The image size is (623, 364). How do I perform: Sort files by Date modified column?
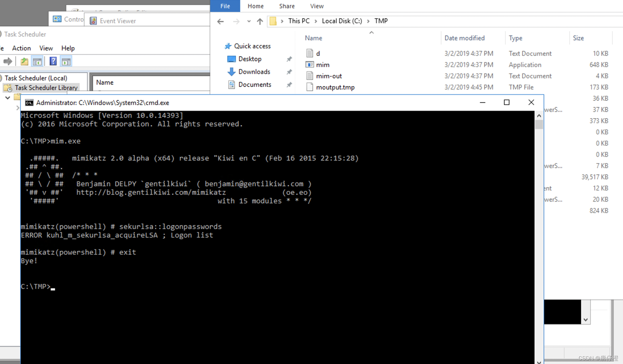464,38
